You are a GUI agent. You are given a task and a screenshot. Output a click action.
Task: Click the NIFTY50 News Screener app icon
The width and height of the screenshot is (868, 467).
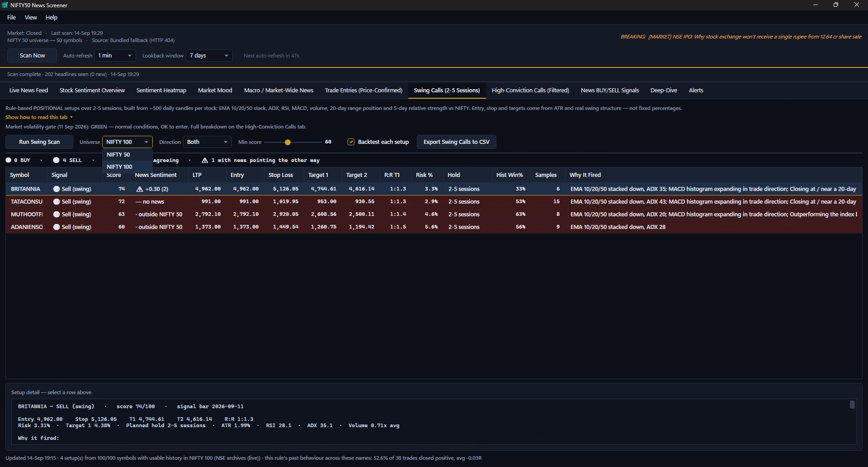5,5
